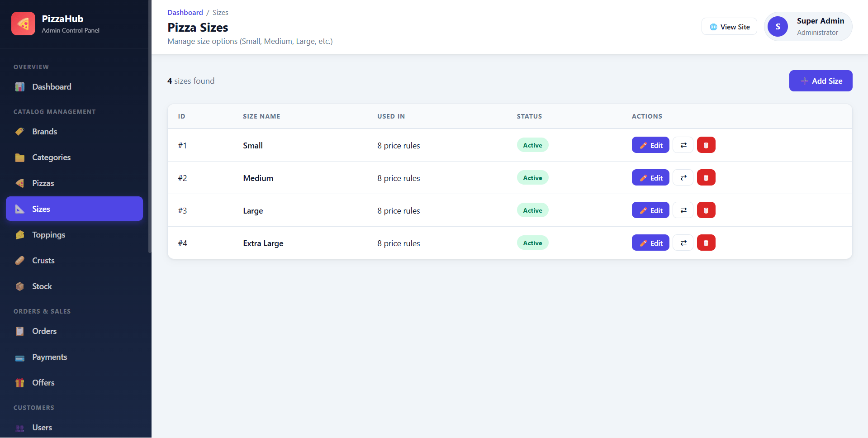Toggle status of Large size
Screen dimensions: 868x438
click(683, 210)
